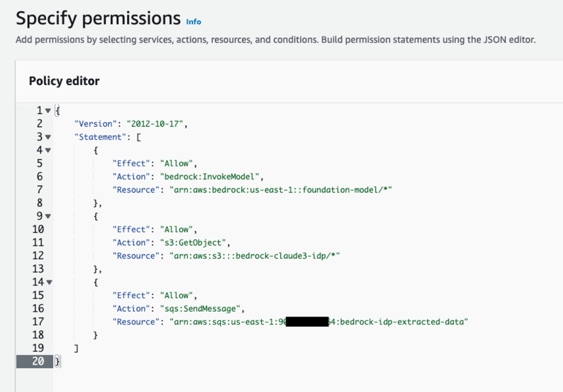Select line number 12 in the editor gutter

(38, 256)
